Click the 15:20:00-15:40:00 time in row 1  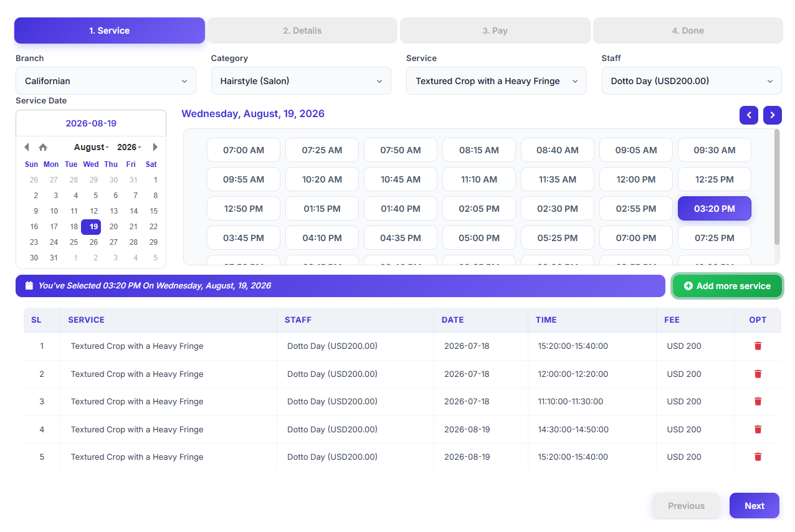tap(573, 346)
